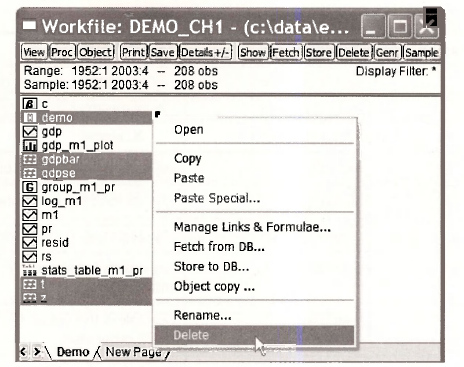Screen dimensions: 464x367
Task: Select the gdp series icon
Action: [30, 132]
